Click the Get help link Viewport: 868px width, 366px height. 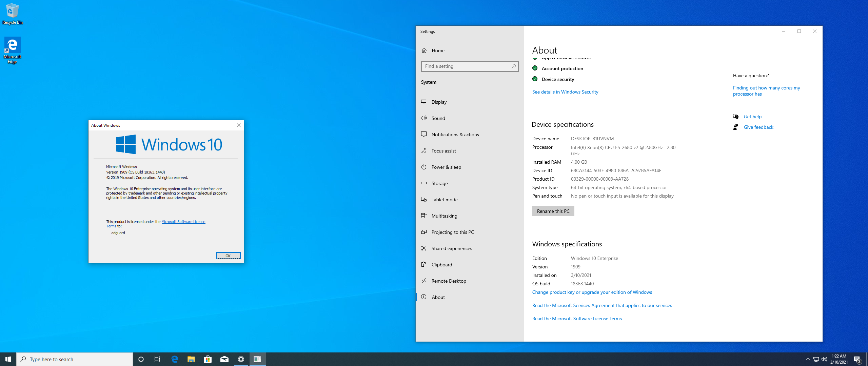[752, 117]
